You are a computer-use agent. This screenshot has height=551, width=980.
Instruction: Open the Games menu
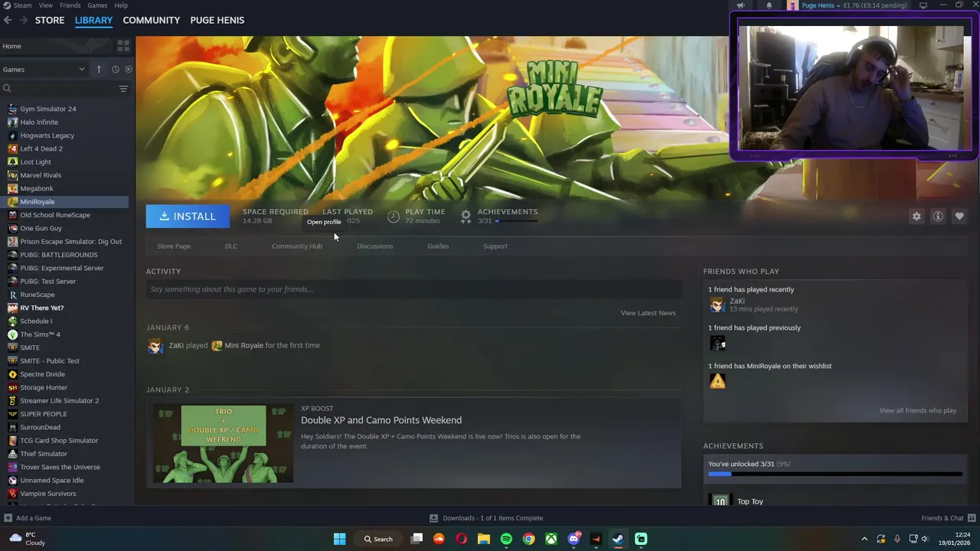[x=97, y=5]
